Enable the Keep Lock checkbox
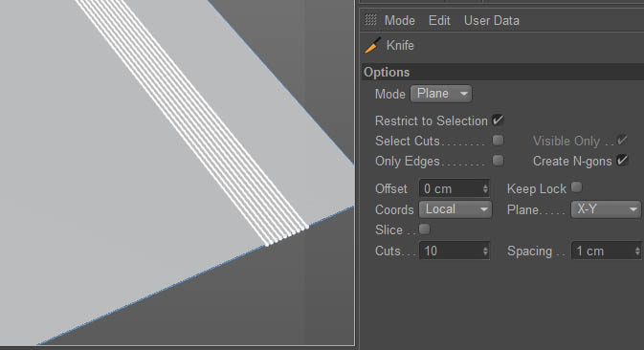Viewport: 644px width, 350px height. pyautogui.click(x=577, y=187)
